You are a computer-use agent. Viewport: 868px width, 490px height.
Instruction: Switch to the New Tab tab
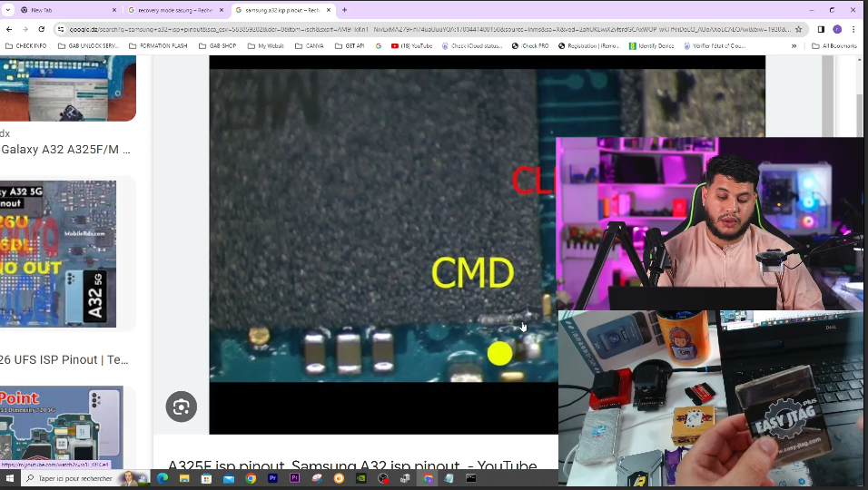[x=66, y=10]
